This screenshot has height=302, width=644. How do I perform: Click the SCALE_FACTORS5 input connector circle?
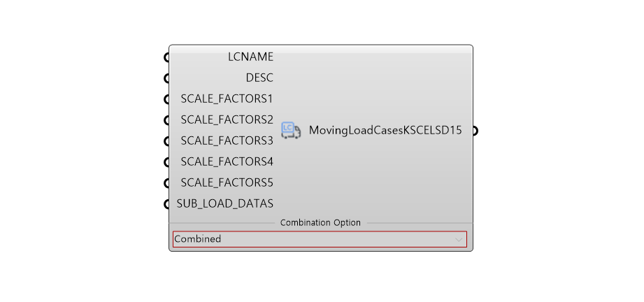pos(166,183)
